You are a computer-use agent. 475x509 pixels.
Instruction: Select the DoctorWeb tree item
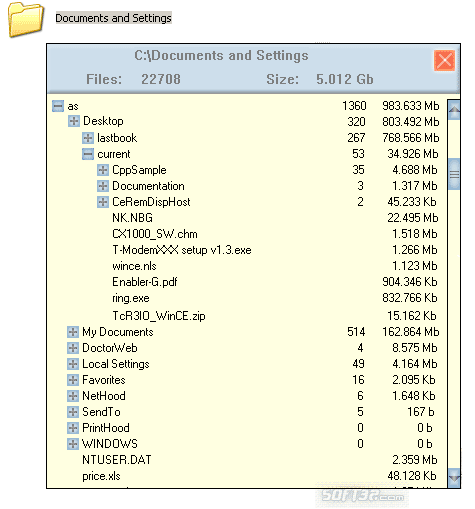[110, 348]
